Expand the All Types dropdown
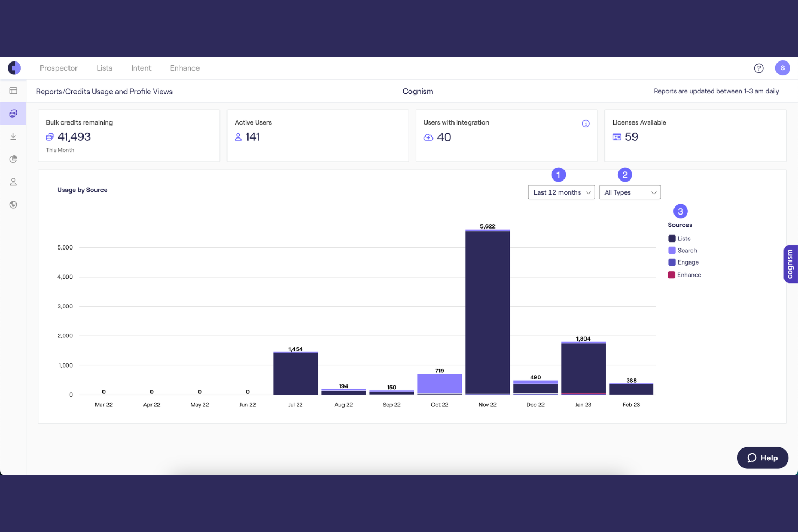The width and height of the screenshot is (798, 532). tap(630, 192)
